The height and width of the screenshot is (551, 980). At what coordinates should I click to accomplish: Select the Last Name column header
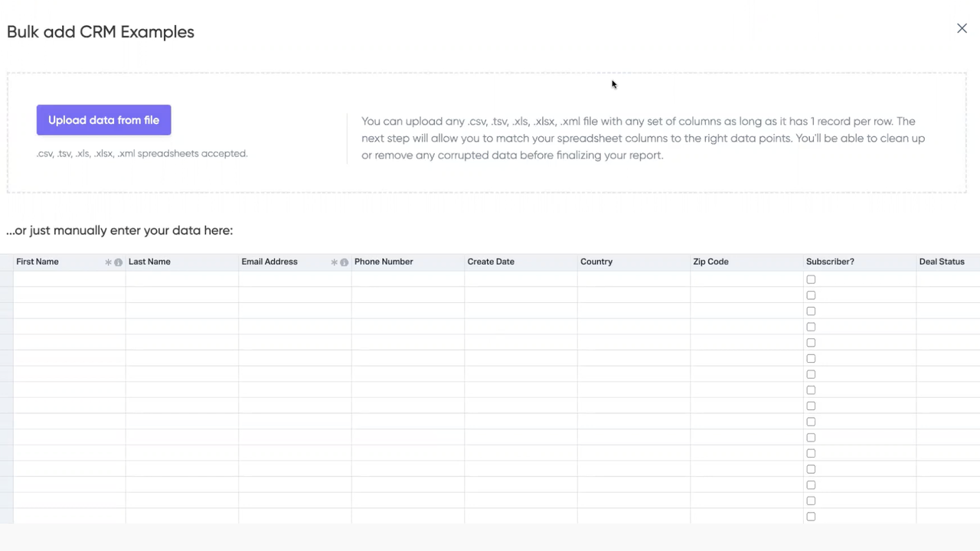pyautogui.click(x=149, y=261)
